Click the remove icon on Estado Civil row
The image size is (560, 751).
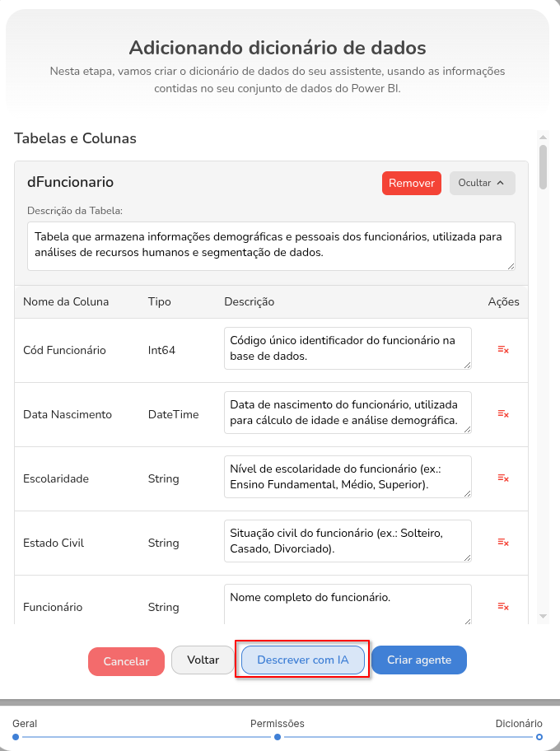[502, 542]
